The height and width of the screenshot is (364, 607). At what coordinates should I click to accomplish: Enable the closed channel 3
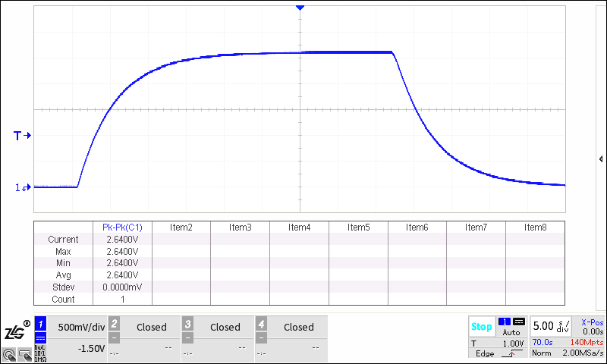[218, 328]
